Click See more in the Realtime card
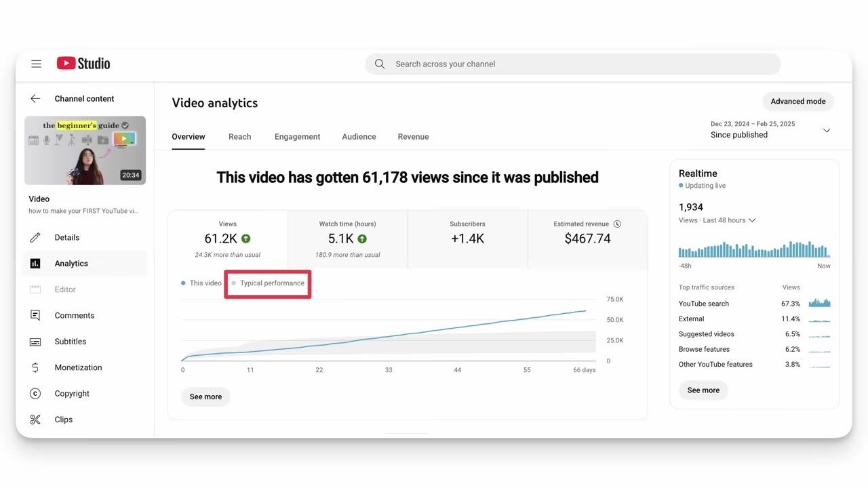The width and height of the screenshot is (868, 488). (x=703, y=390)
